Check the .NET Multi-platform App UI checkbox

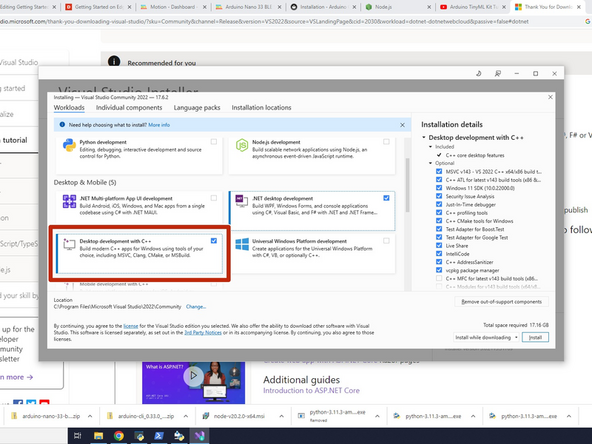coord(214,198)
